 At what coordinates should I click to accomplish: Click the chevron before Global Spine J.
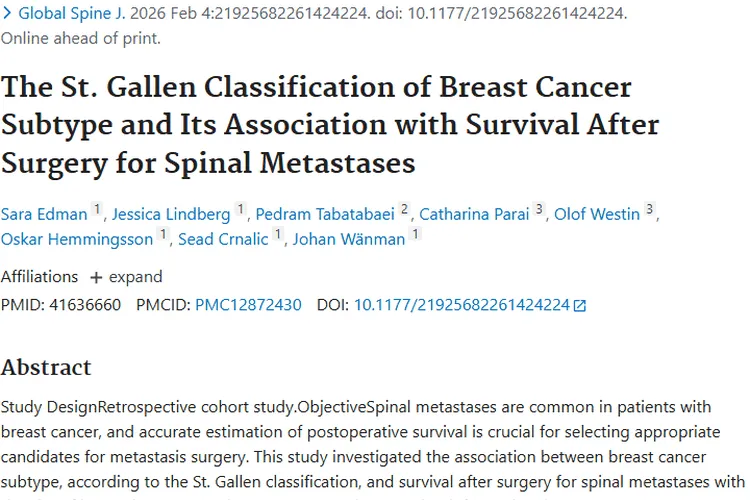coord(8,14)
